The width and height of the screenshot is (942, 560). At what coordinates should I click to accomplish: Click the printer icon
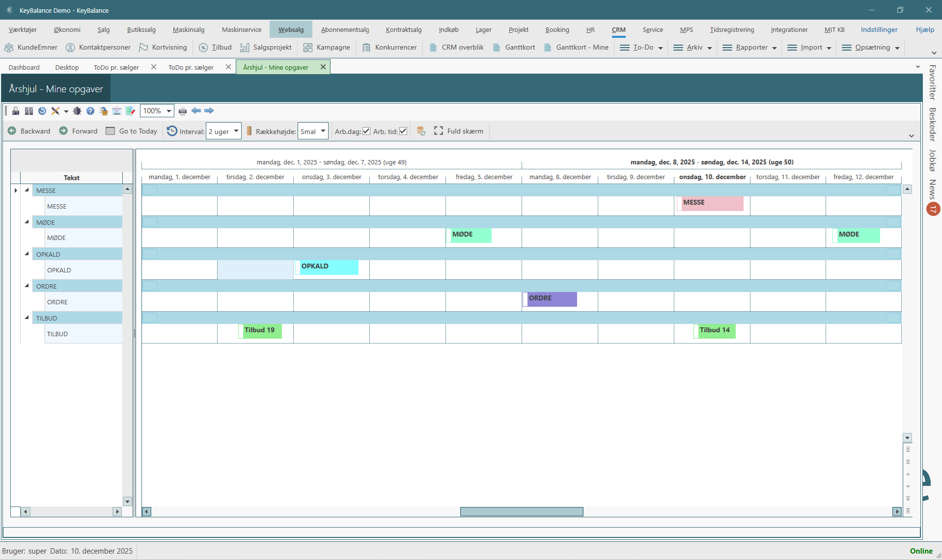(183, 111)
